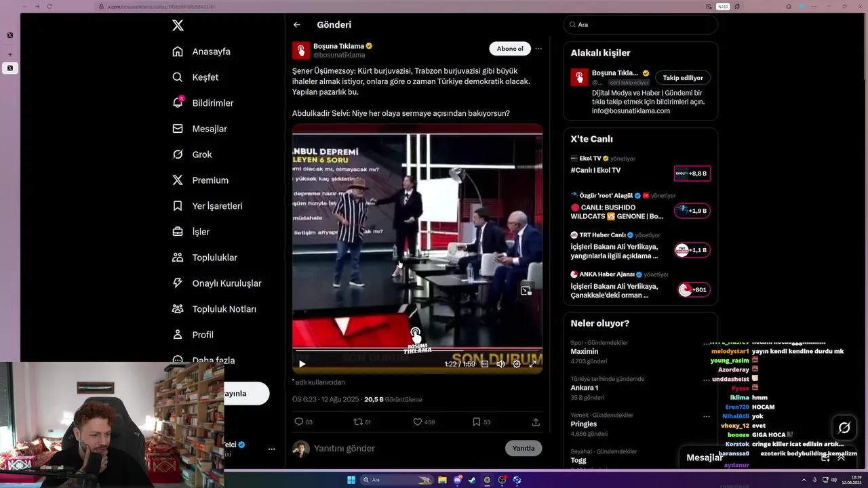868x488 pixels.
Task: Open Boşuna Tıkla... profile in Alakalı kişiler
Action: (x=615, y=73)
